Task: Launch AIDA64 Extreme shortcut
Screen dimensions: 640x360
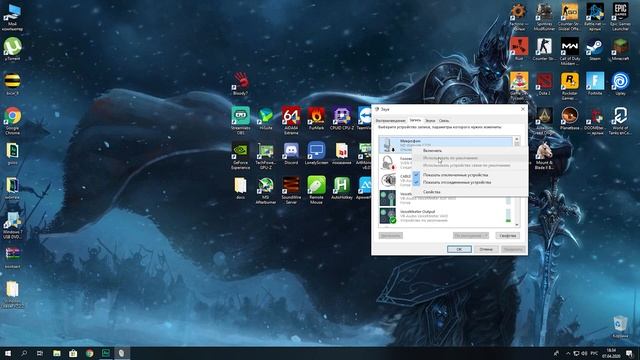Action: 291,119
